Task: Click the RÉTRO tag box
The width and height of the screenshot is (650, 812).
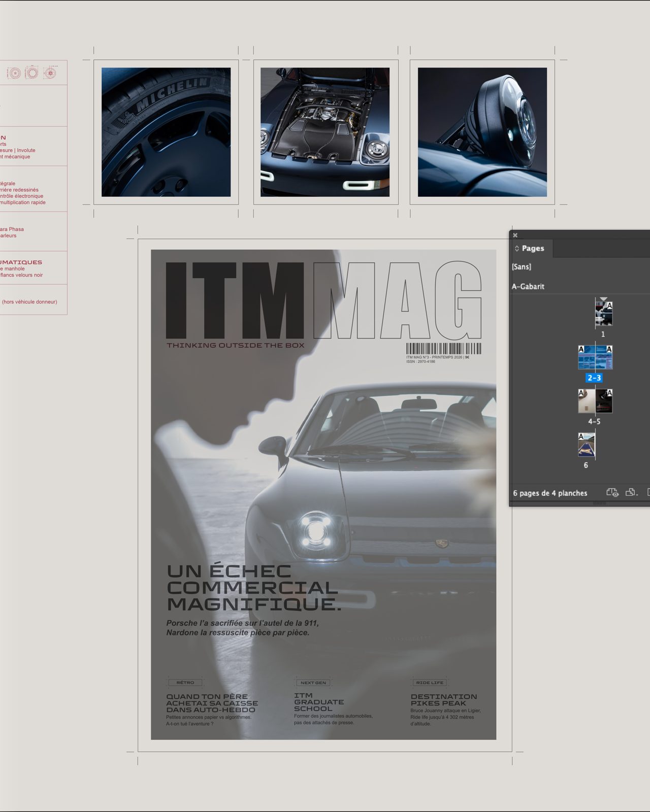Action: 185,683
